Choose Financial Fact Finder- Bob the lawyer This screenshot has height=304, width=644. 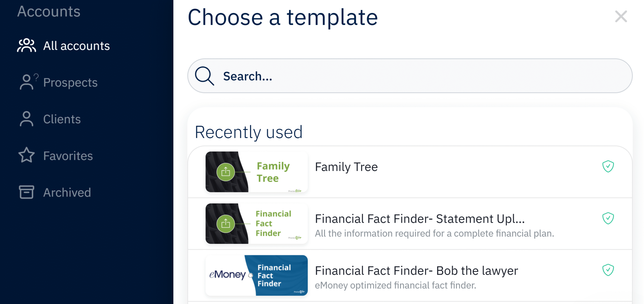coord(416,271)
